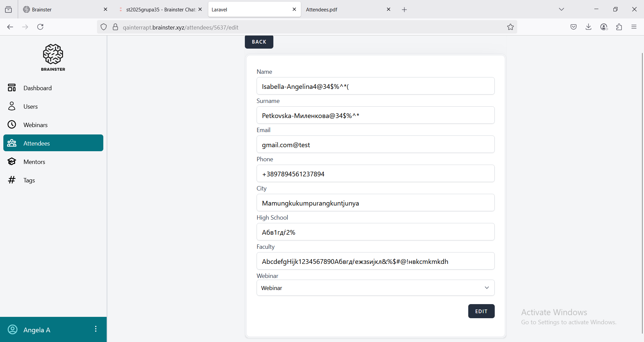The width and height of the screenshot is (644, 342).
Task: Select the Tags hash icon
Action: (12, 180)
